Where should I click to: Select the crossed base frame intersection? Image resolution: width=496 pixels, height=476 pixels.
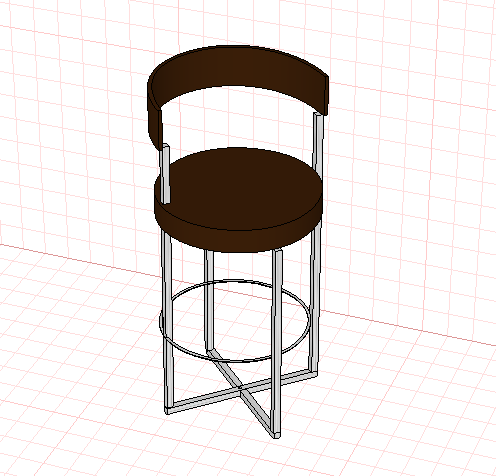point(240,388)
